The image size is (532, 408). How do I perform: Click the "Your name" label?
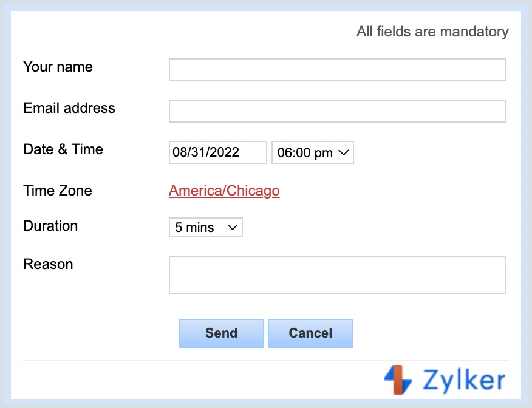(58, 67)
